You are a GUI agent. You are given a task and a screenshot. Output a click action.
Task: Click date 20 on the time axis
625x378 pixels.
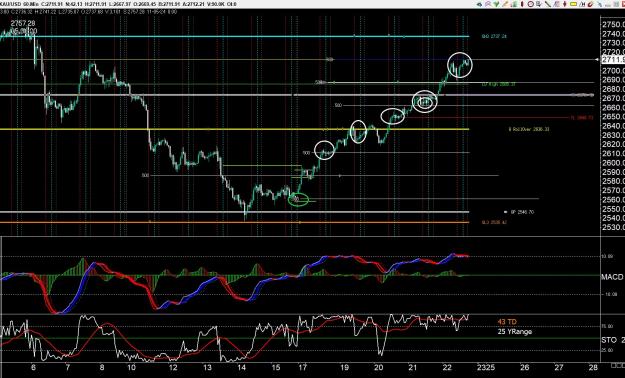click(x=379, y=367)
